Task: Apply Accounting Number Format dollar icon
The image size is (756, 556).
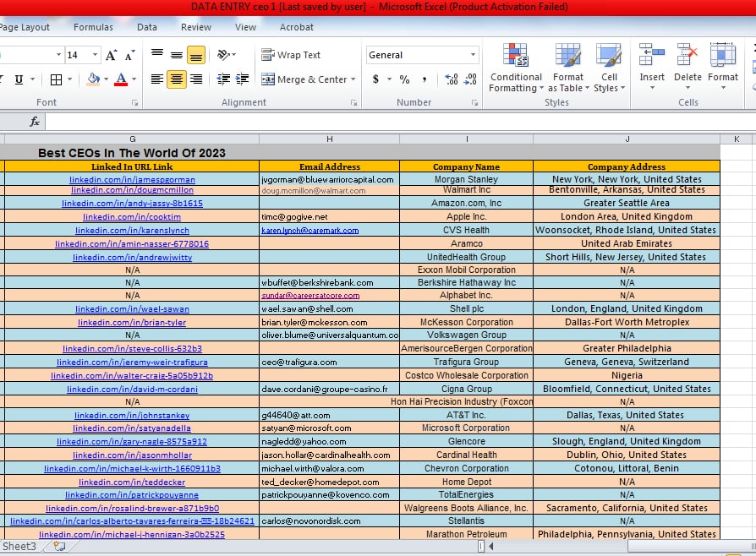Action: pyautogui.click(x=376, y=79)
